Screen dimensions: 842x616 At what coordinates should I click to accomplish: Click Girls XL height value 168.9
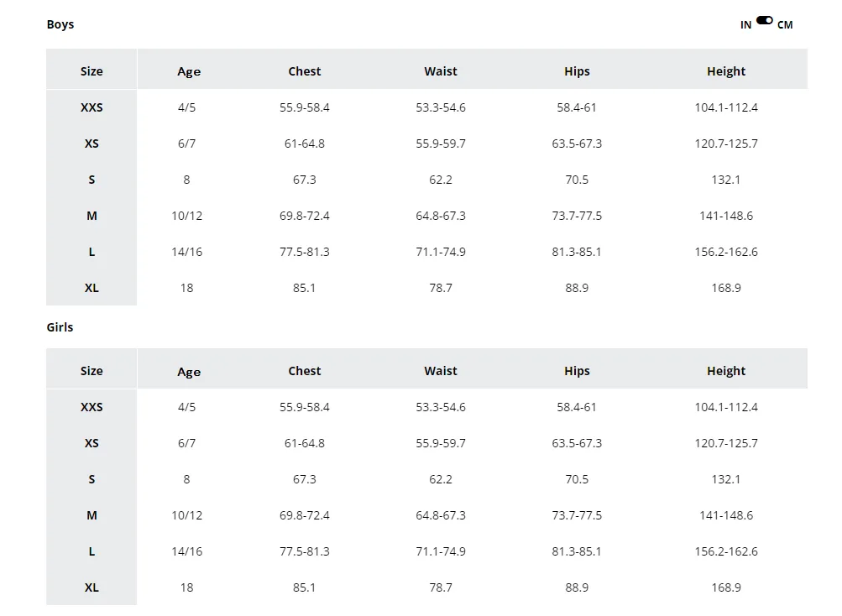tap(726, 587)
